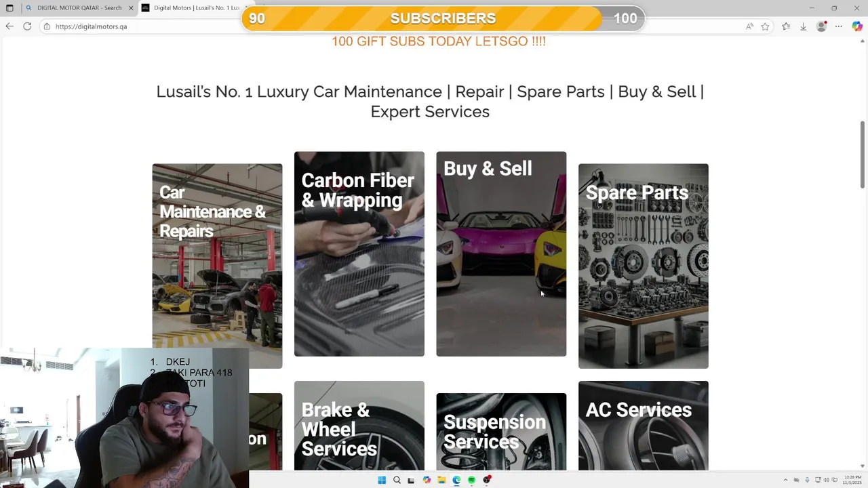Close the DIGITAL MOTOR QATAR Search tab

(x=131, y=8)
